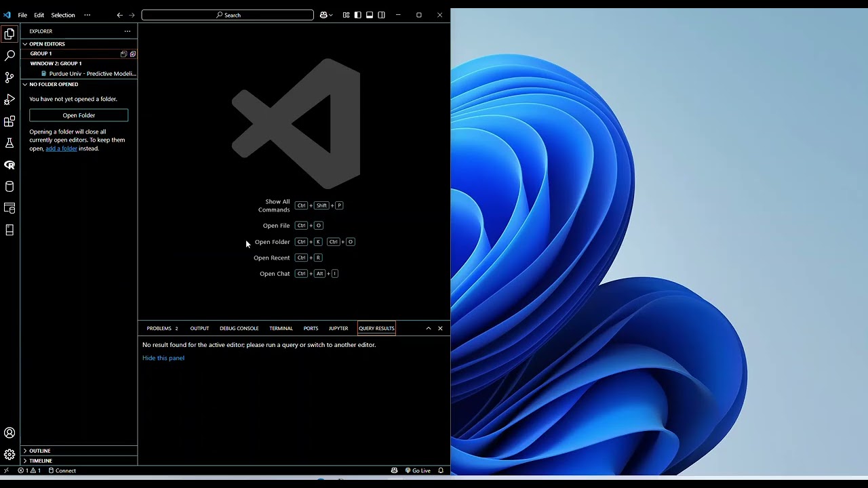The image size is (868, 488).
Task: Open the window-with-database view in activity bar
Action: (x=9, y=208)
